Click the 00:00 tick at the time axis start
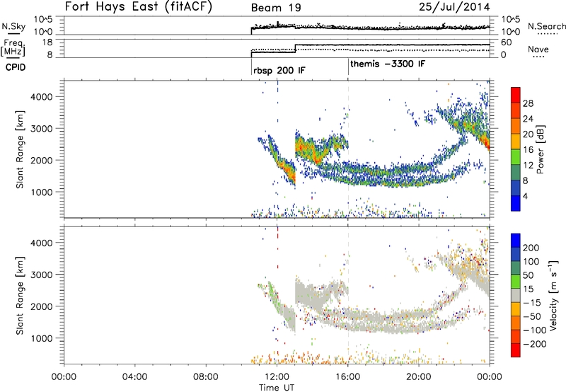566x392 pixels. tap(64, 377)
